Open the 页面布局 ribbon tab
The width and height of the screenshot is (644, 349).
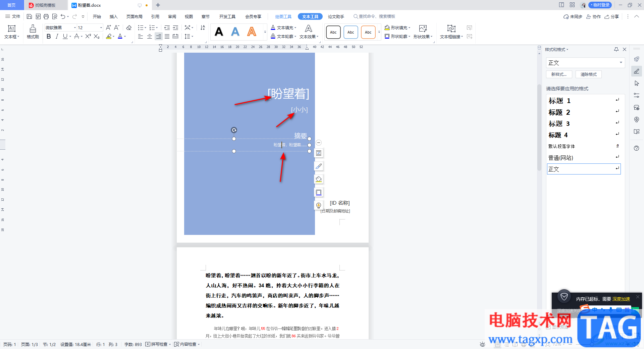point(135,16)
